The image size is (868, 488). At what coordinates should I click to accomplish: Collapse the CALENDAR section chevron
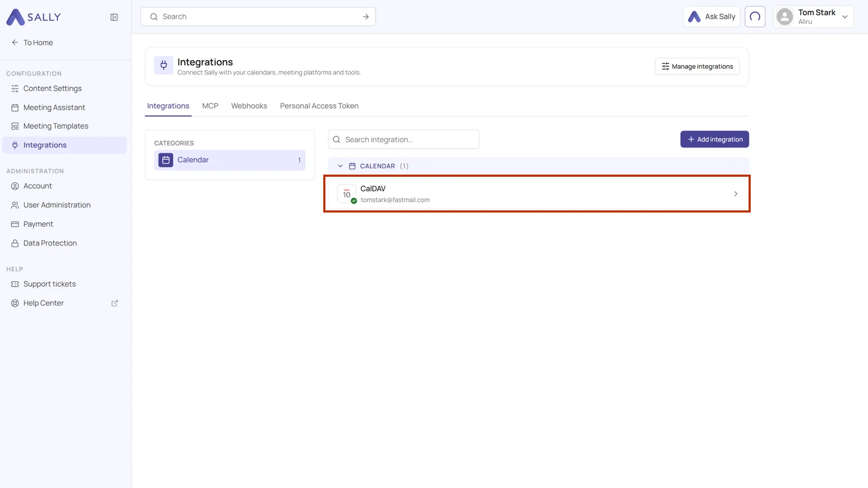tap(340, 166)
